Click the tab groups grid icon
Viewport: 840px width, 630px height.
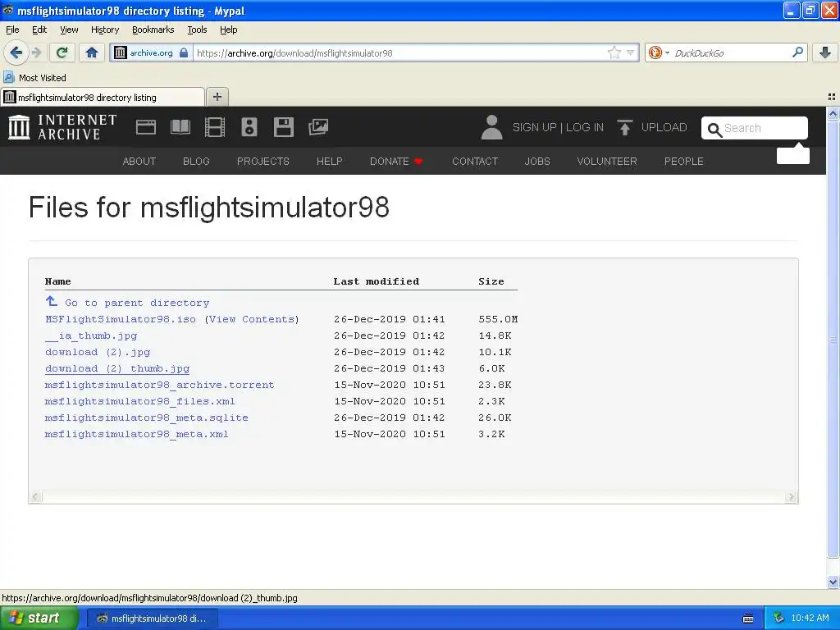click(832, 97)
